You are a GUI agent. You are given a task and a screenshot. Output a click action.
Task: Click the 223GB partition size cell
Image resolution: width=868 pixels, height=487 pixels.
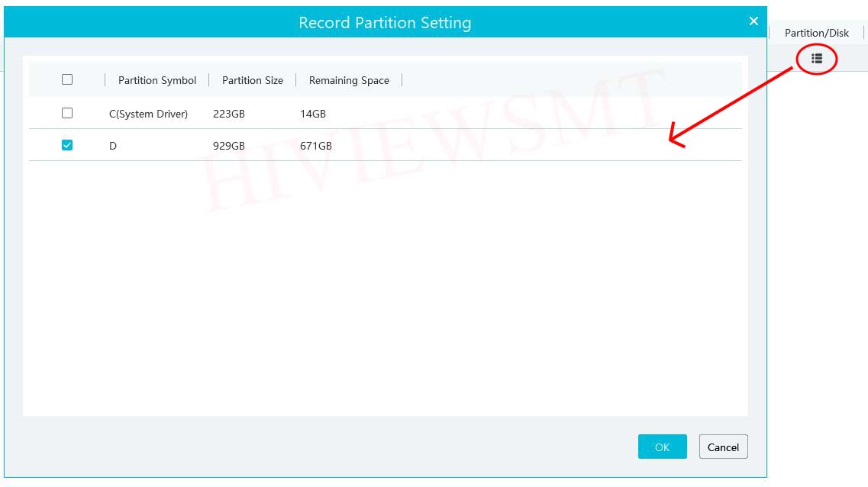(x=229, y=114)
